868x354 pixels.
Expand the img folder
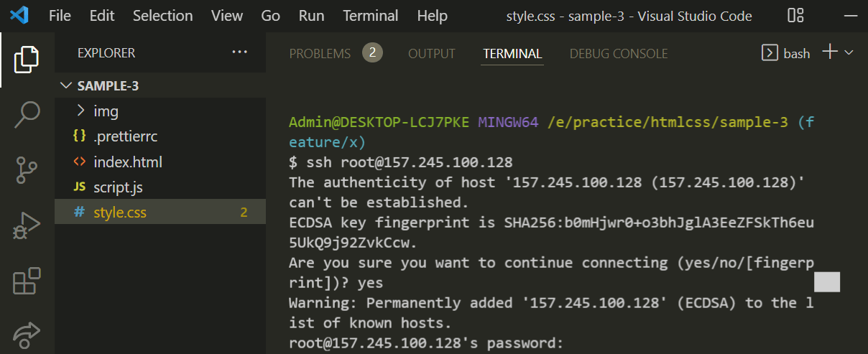point(106,111)
